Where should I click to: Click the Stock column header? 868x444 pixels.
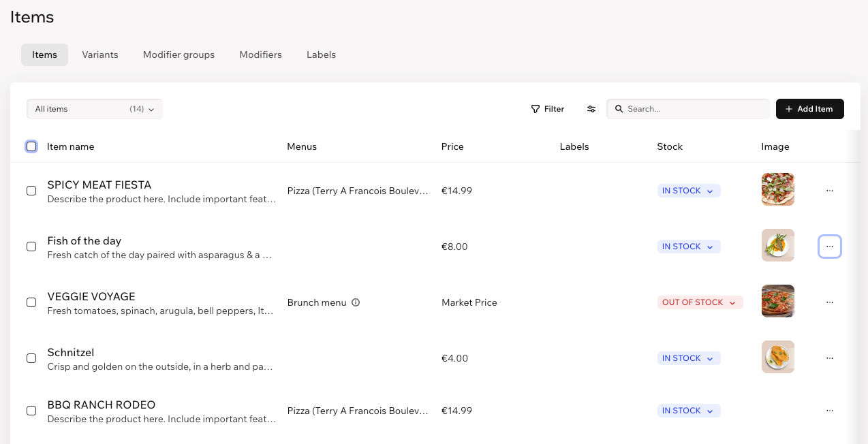coord(670,146)
